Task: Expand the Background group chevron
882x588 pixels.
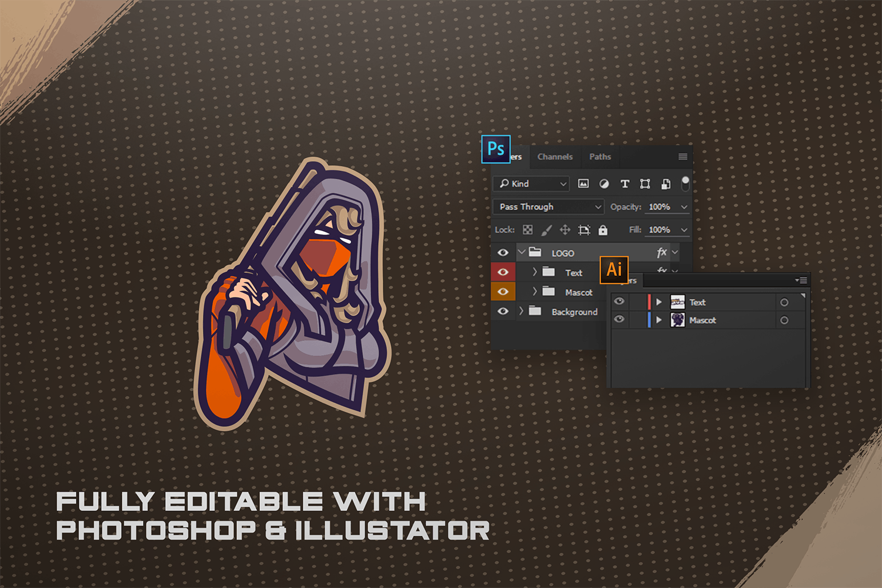Action: click(521, 310)
